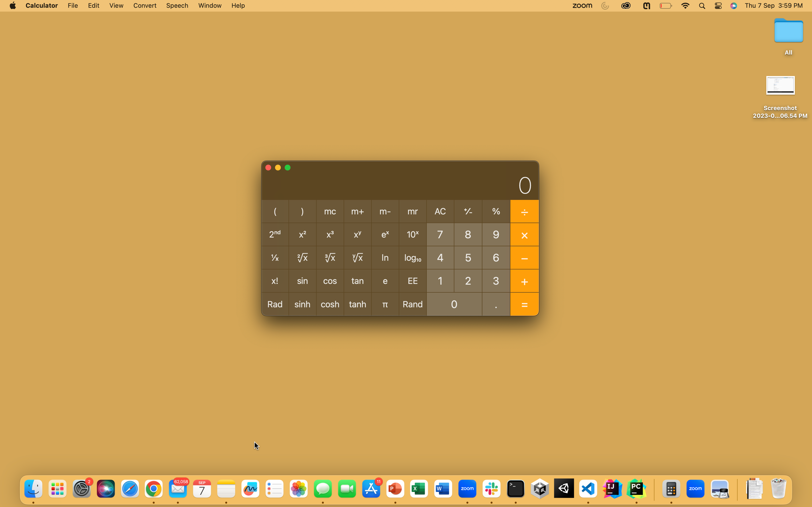
Task: Launch Terminal from the Dock
Action: 515,489
